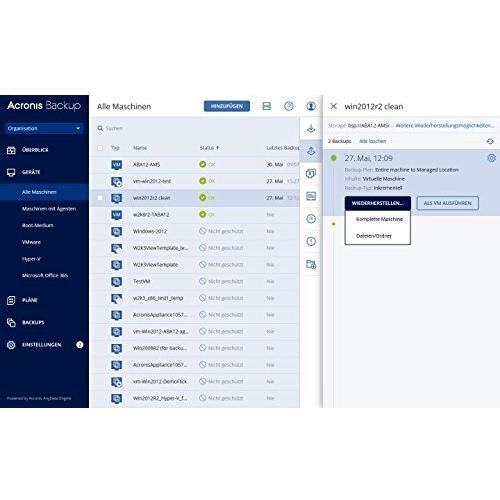The height and width of the screenshot is (500, 500).
Task: Select the recovery upload arrow icon
Action: click(311, 151)
